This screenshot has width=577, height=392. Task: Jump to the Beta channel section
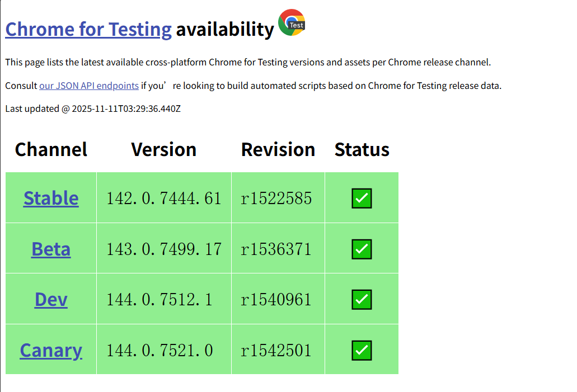pyautogui.click(x=51, y=249)
